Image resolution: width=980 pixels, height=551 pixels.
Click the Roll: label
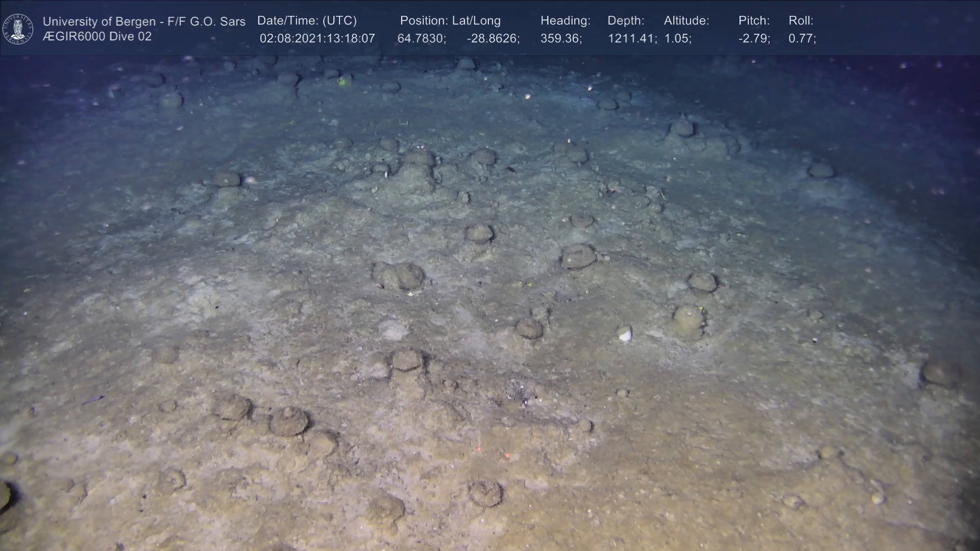801,21
